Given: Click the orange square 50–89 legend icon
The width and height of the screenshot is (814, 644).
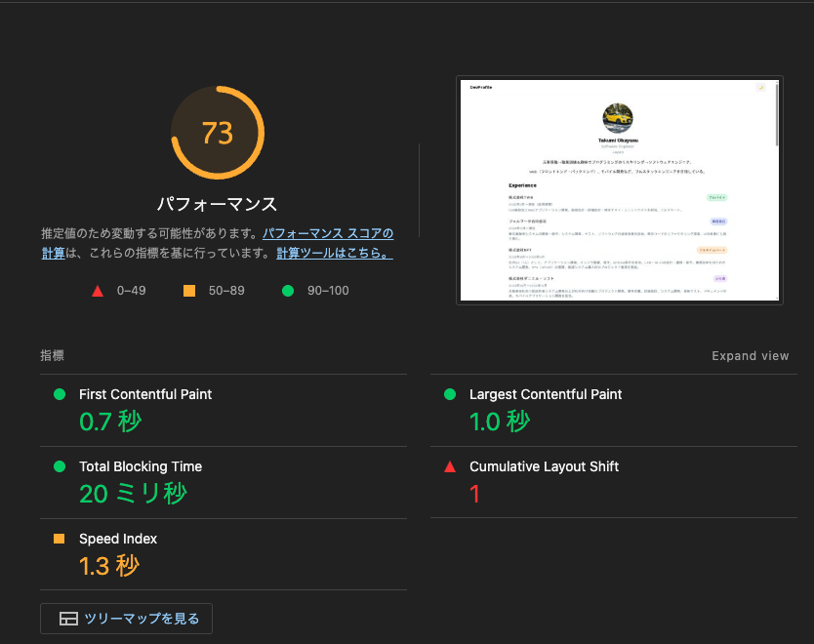Looking at the screenshot, I should [188, 291].
